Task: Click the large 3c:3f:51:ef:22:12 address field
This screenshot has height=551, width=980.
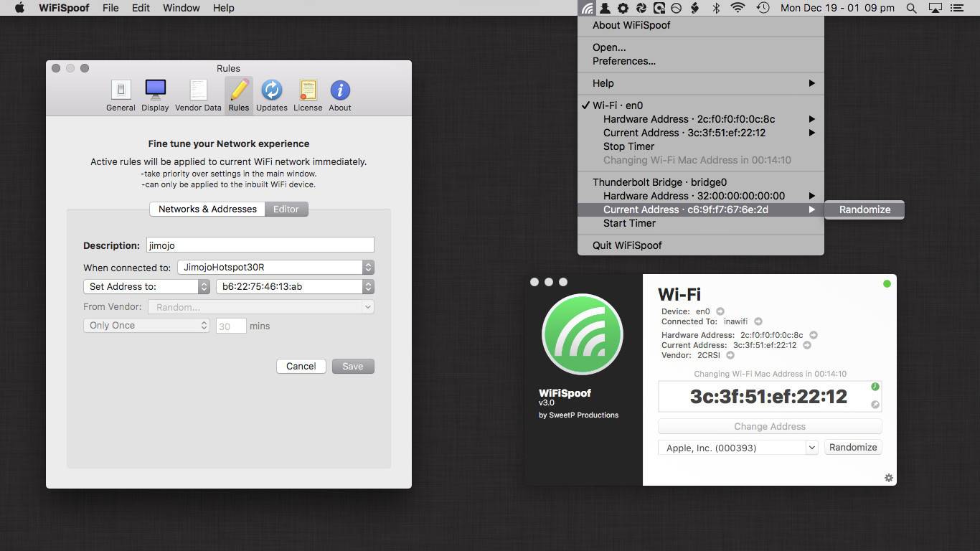Action: 770,396
